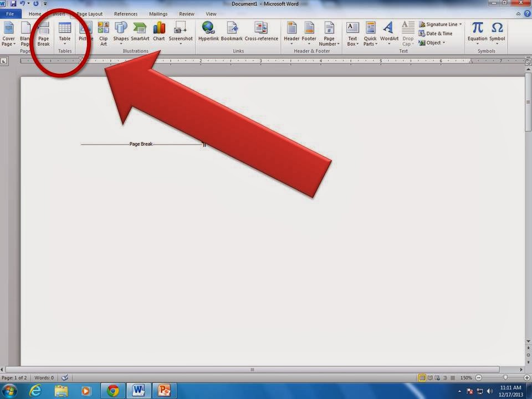
Task: Open the Review ribbon tab
Action: [187, 14]
